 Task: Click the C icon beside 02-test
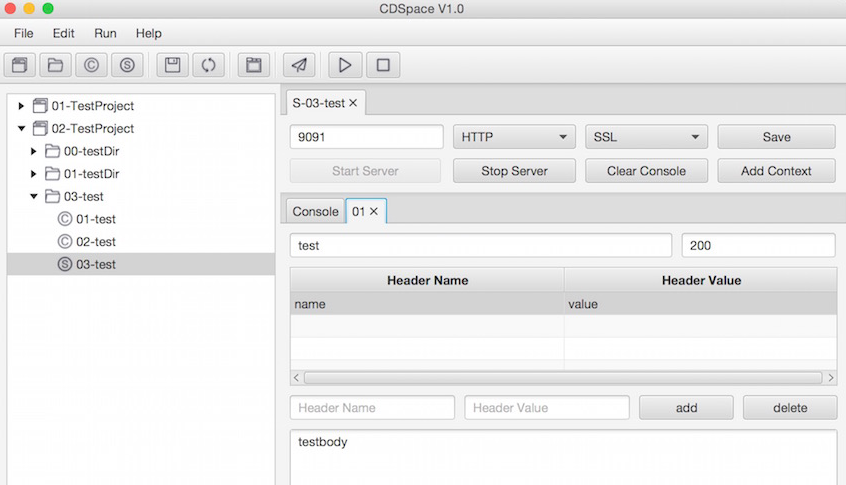tap(65, 241)
